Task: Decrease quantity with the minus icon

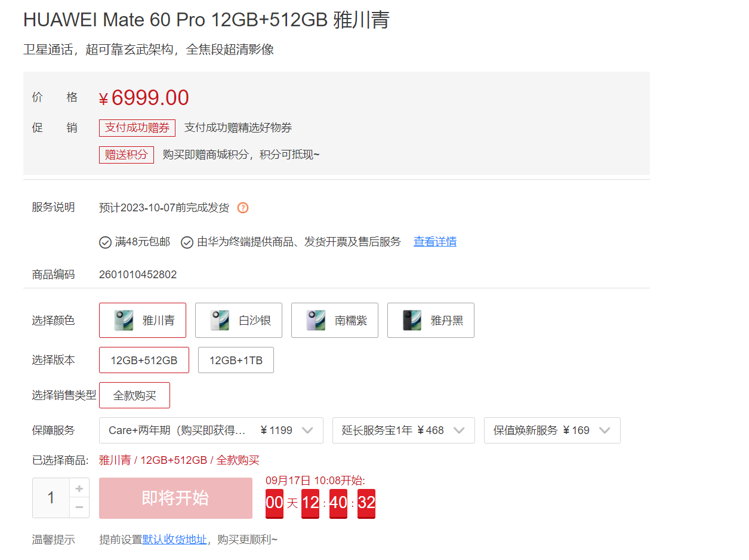Action: pyautogui.click(x=79, y=507)
